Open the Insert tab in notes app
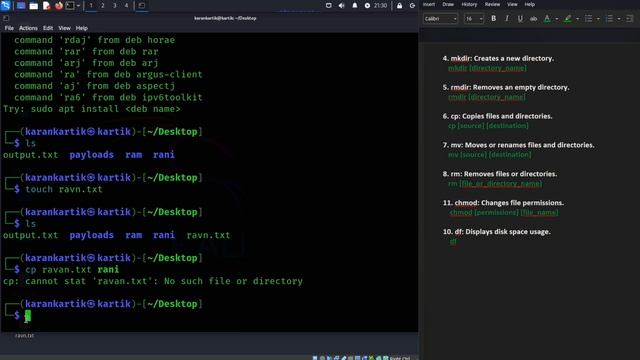The width and height of the screenshot is (640, 360). point(429,4)
